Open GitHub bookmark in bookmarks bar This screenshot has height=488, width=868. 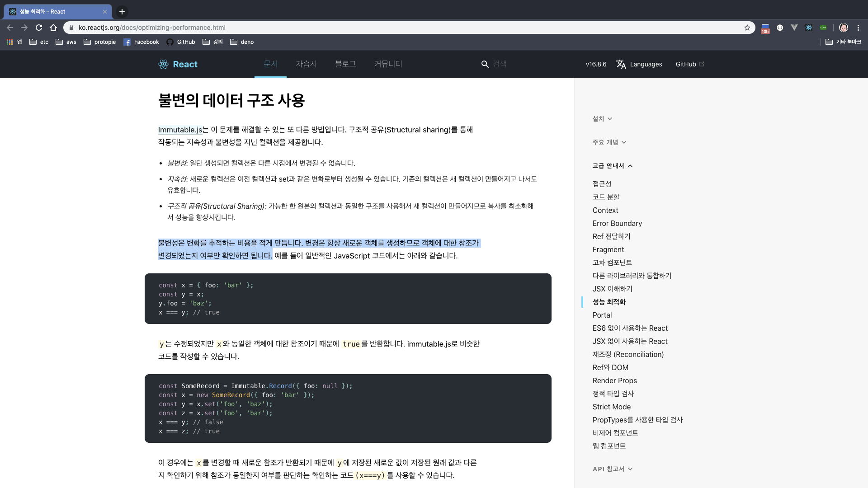181,42
